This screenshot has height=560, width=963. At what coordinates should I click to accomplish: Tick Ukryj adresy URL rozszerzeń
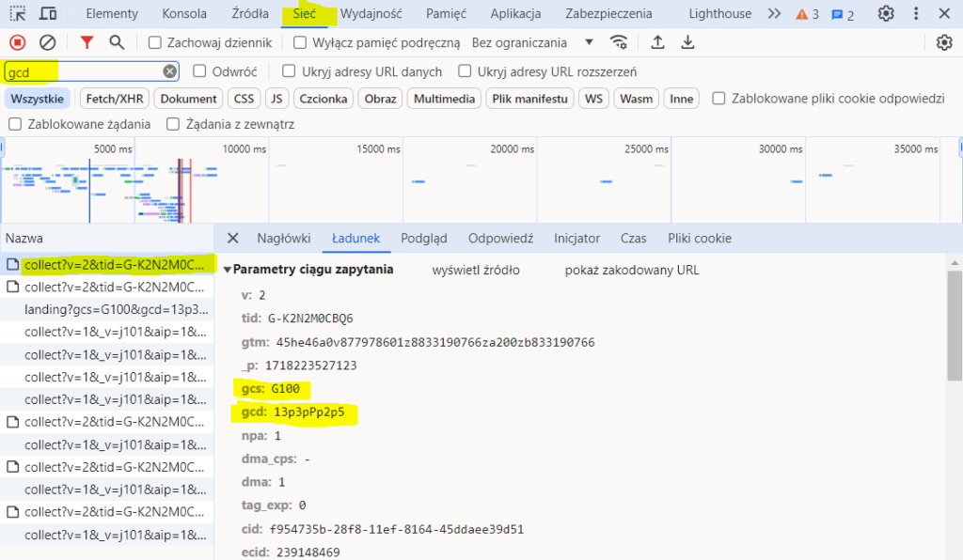coord(465,71)
